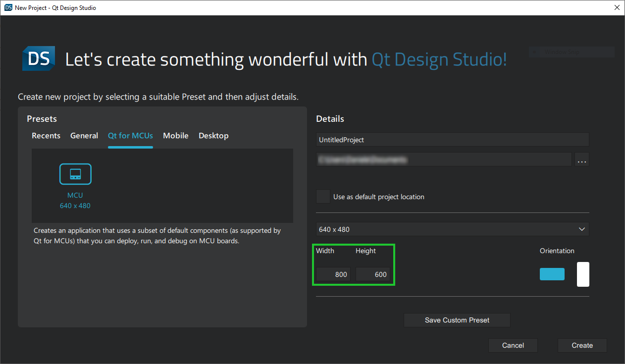
Task: Click the project location path field
Action: click(443, 159)
